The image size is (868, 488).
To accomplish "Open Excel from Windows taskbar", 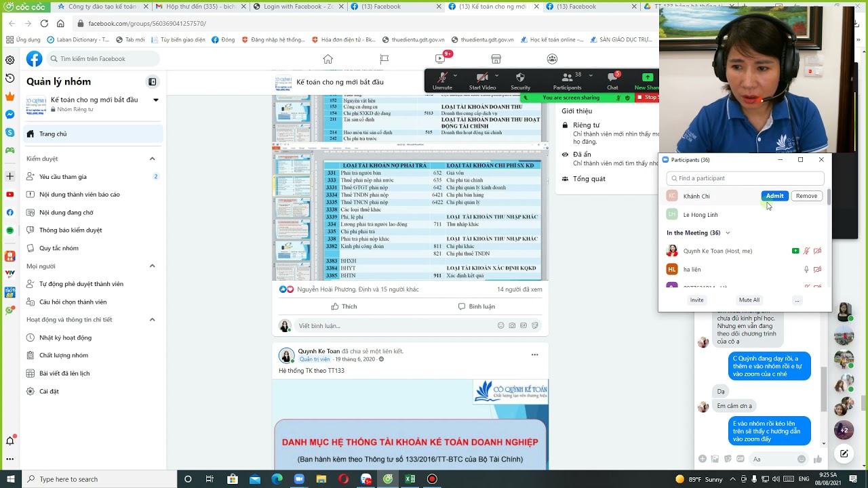I will (x=410, y=479).
